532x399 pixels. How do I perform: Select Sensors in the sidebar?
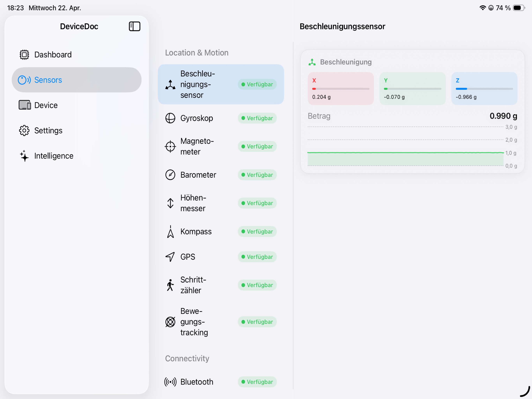pyautogui.click(x=77, y=80)
